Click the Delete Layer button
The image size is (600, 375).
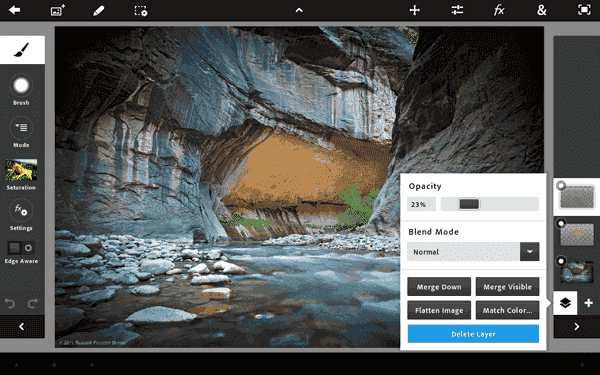tap(473, 334)
